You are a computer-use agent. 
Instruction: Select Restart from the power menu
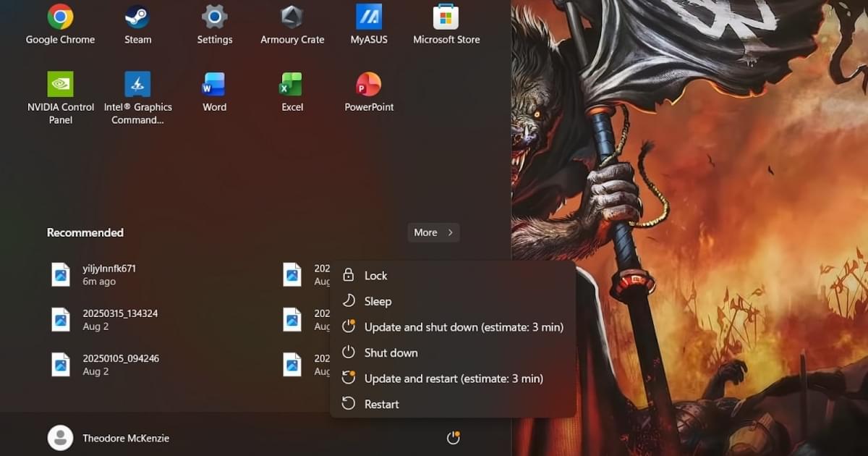pyautogui.click(x=381, y=405)
